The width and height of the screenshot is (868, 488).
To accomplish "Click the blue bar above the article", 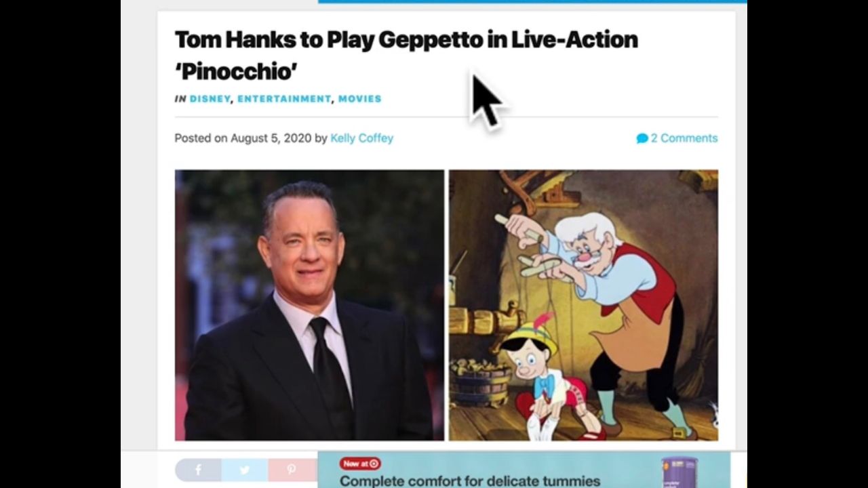I will tap(532, 2).
